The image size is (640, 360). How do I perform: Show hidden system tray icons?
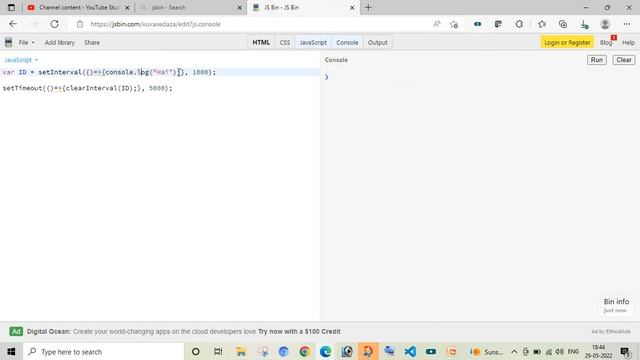[514, 351]
